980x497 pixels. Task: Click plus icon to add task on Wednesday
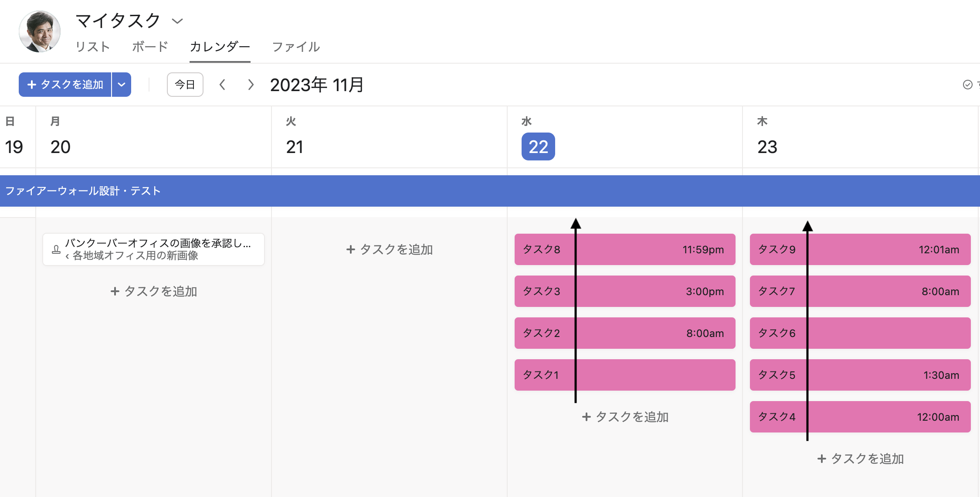[x=587, y=417]
